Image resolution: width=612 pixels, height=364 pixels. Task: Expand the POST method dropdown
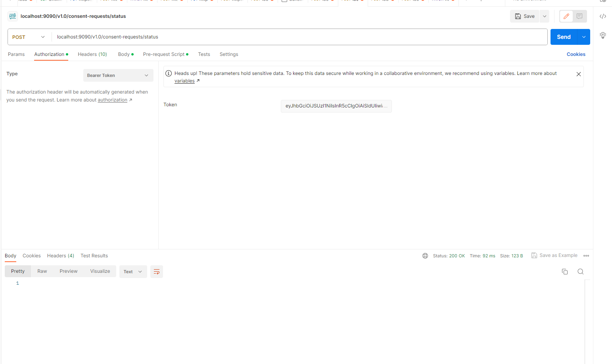(29, 37)
